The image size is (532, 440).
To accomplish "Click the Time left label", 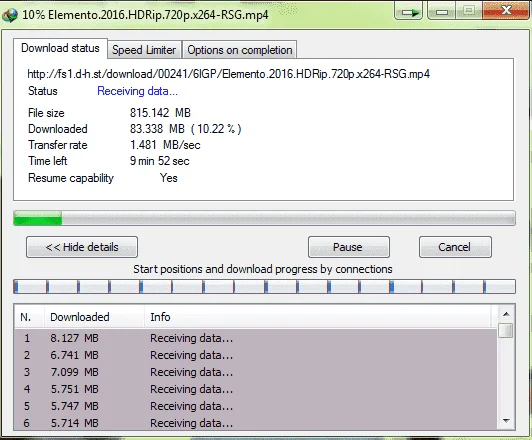I will 48,161.
